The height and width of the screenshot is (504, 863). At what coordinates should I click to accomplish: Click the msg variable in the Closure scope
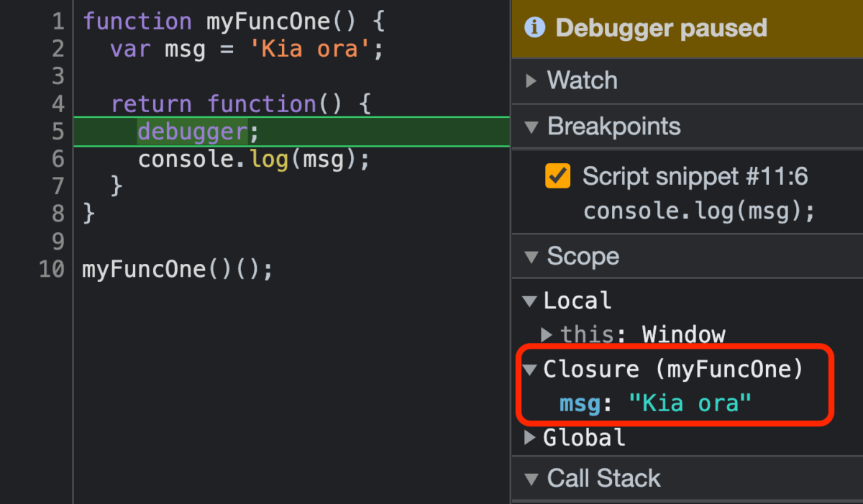pyautogui.click(x=579, y=403)
